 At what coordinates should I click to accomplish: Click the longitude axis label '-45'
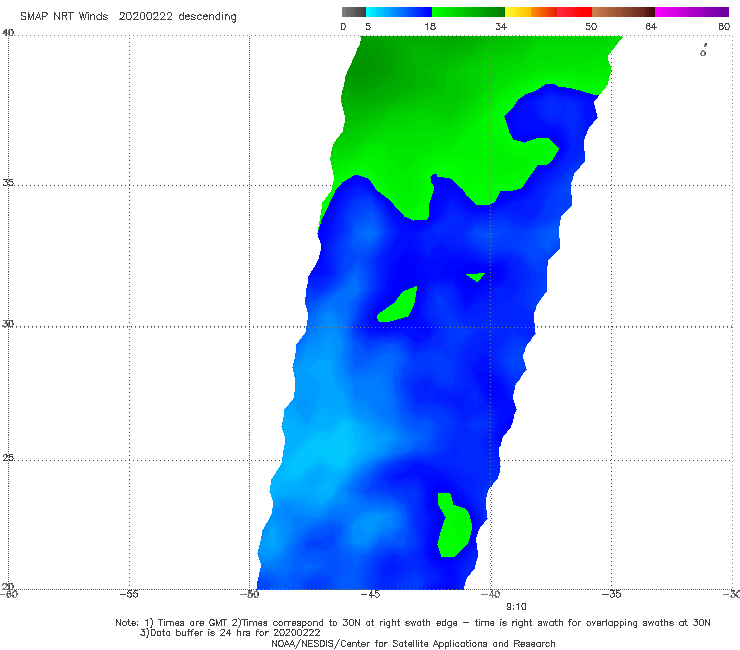point(370,594)
